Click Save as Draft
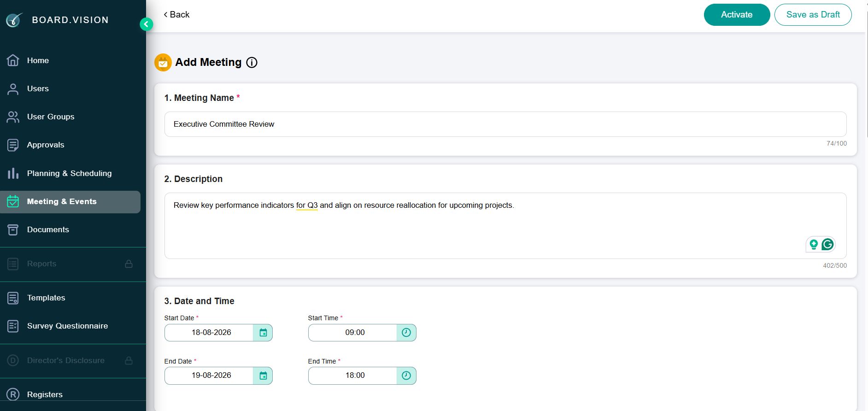Viewport: 868px width, 411px height. pos(813,15)
